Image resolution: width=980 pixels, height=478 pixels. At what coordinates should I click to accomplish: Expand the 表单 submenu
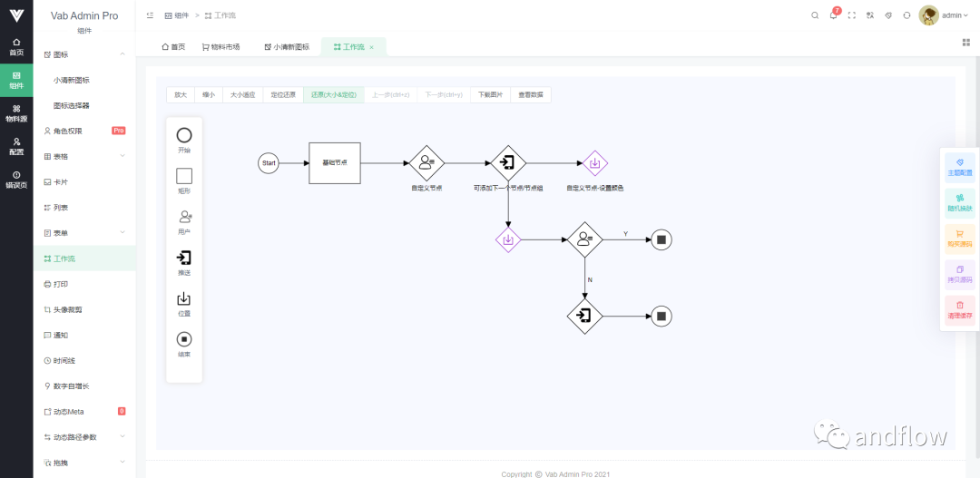click(x=122, y=233)
